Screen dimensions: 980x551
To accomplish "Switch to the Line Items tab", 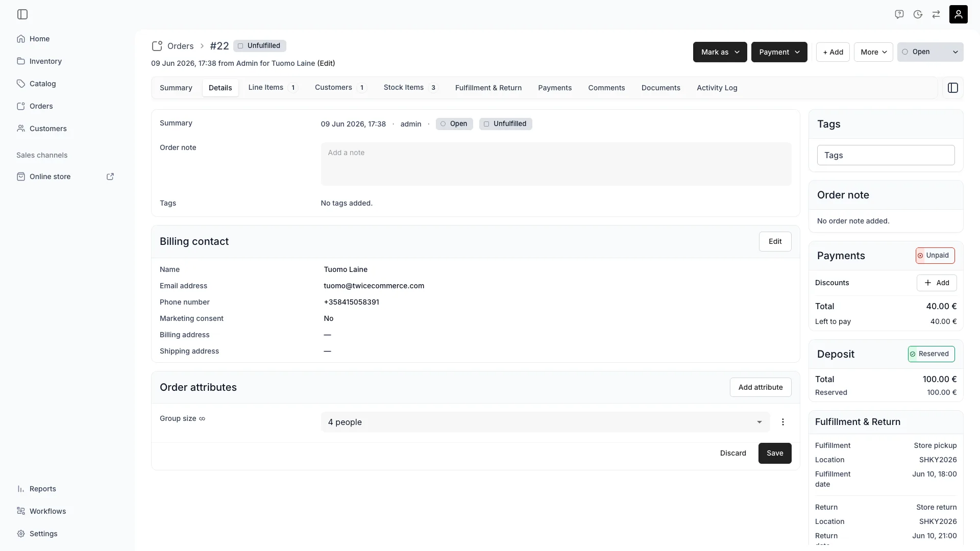I will click(x=273, y=88).
